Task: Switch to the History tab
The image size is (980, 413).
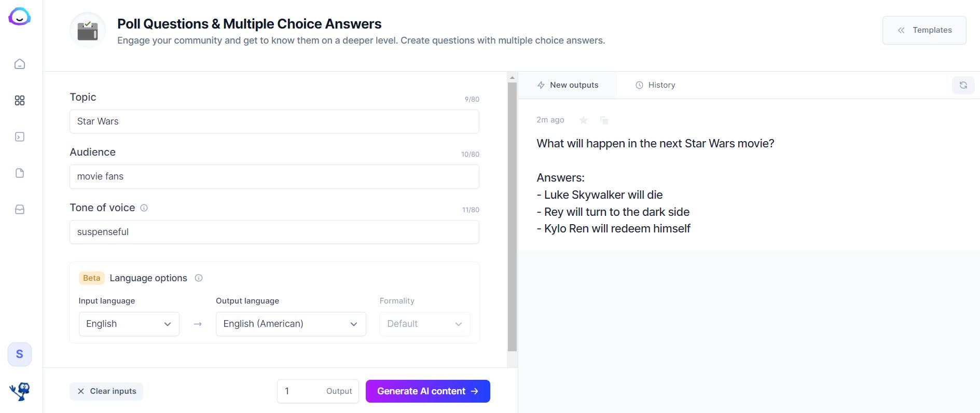Action: click(655, 85)
